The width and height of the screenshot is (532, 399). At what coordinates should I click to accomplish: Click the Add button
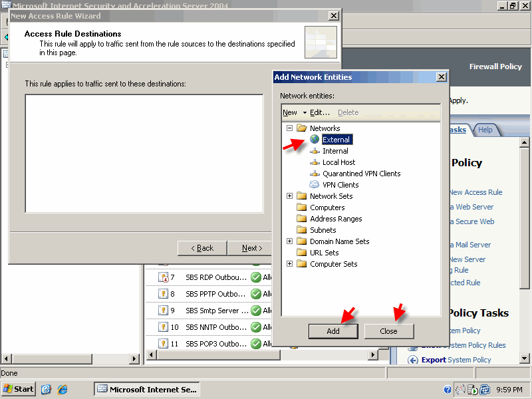coord(333,331)
